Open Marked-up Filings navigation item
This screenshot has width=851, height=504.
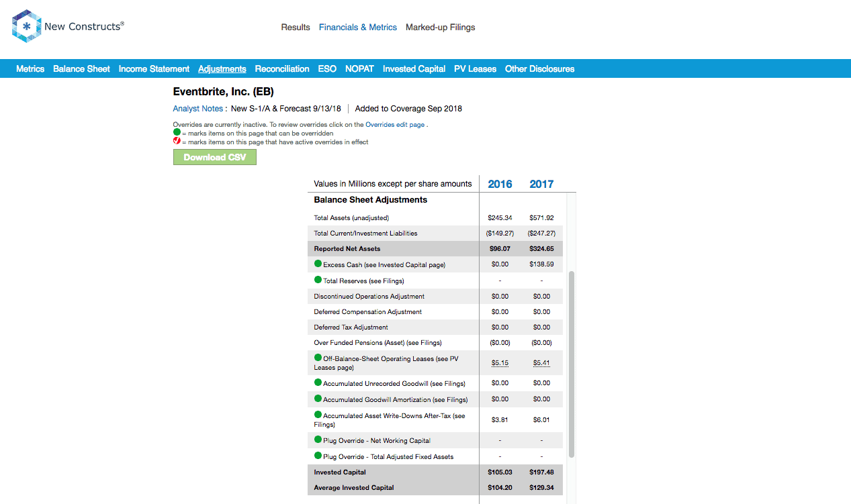441,28
